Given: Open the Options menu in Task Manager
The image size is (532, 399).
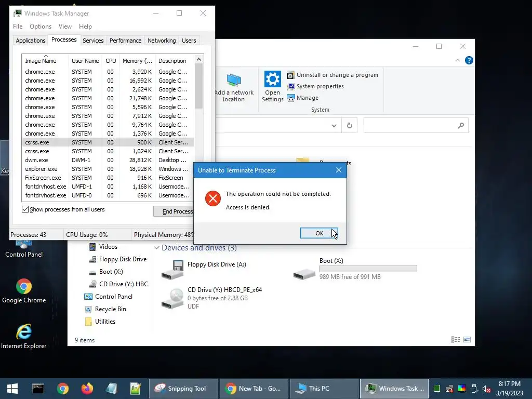Looking at the screenshot, I should (41, 26).
